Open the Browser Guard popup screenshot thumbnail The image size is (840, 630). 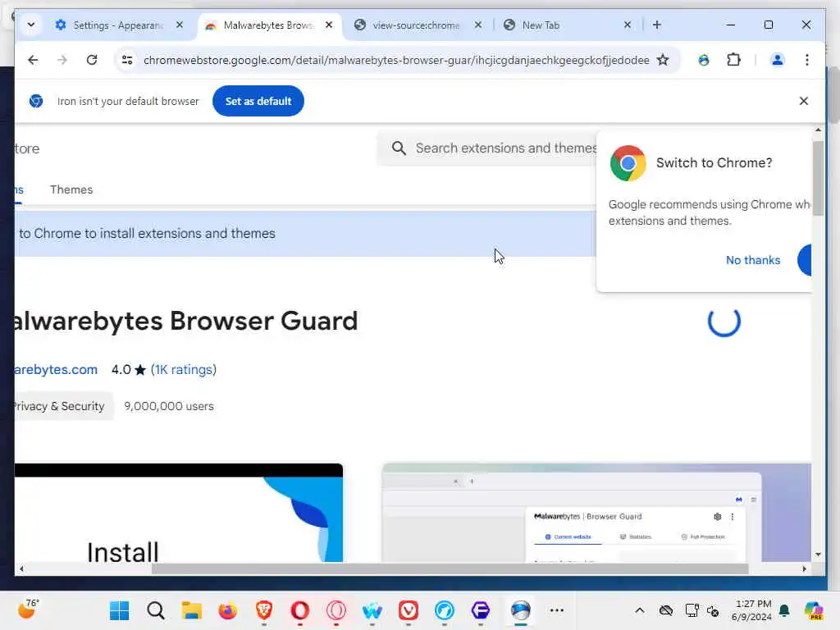click(x=597, y=513)
